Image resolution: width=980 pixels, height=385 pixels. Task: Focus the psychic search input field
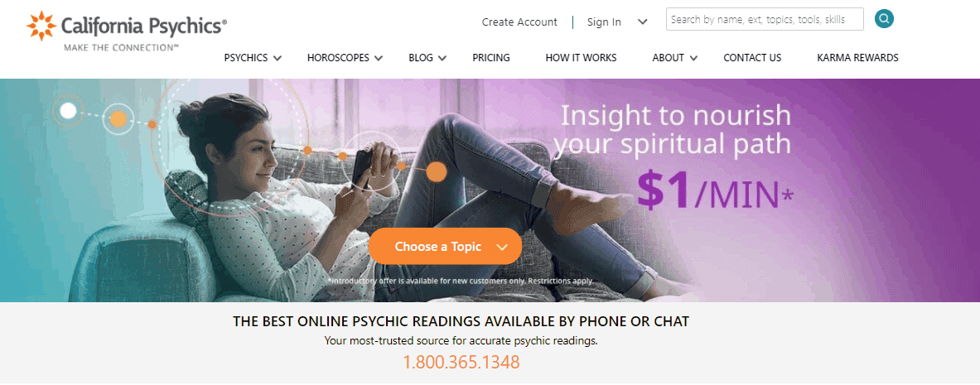[x=765, y=19]
